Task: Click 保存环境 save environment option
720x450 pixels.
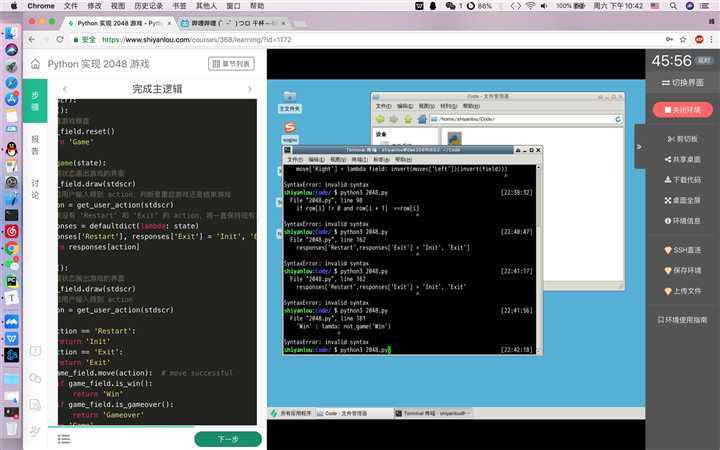Action: tap(683, 270)
